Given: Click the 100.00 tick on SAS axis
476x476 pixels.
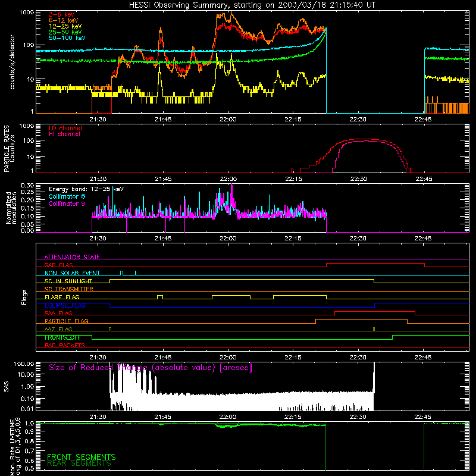Looking at the screenshot, I should (x=24, y=364).
